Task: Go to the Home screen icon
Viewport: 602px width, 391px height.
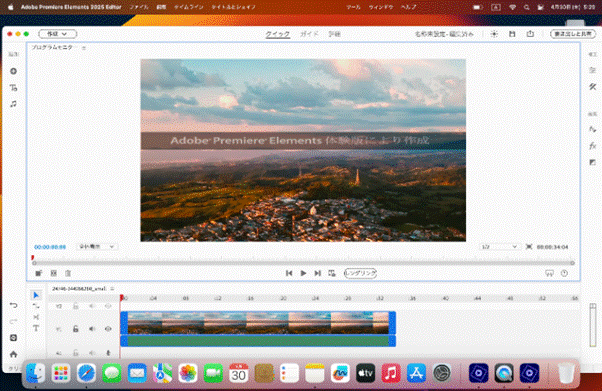Action: [x=13, y=354]
